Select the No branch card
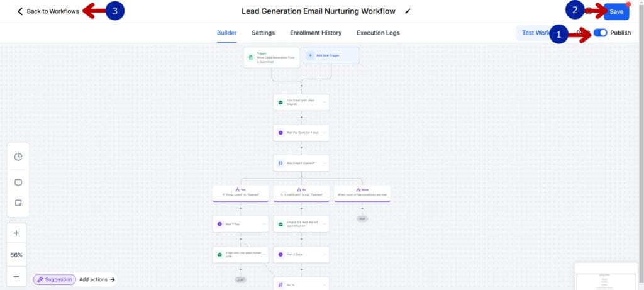The height and width of the screenshot is (290, 644). click(x=301, y=194)
